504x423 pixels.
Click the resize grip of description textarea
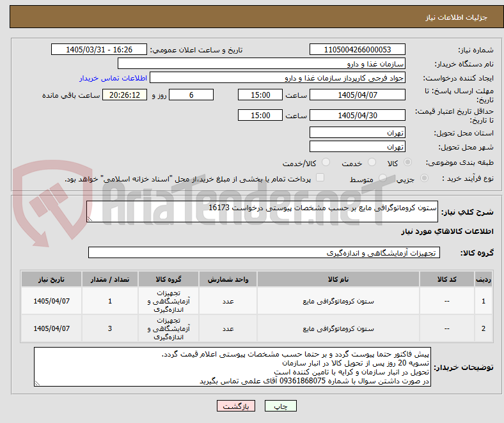click(90, 219)
